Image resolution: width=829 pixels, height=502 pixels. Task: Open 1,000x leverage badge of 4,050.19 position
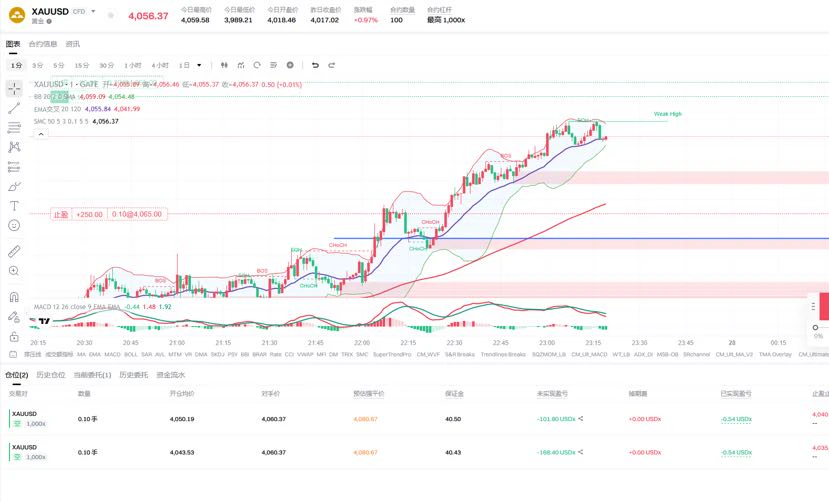tap(36, 424)
